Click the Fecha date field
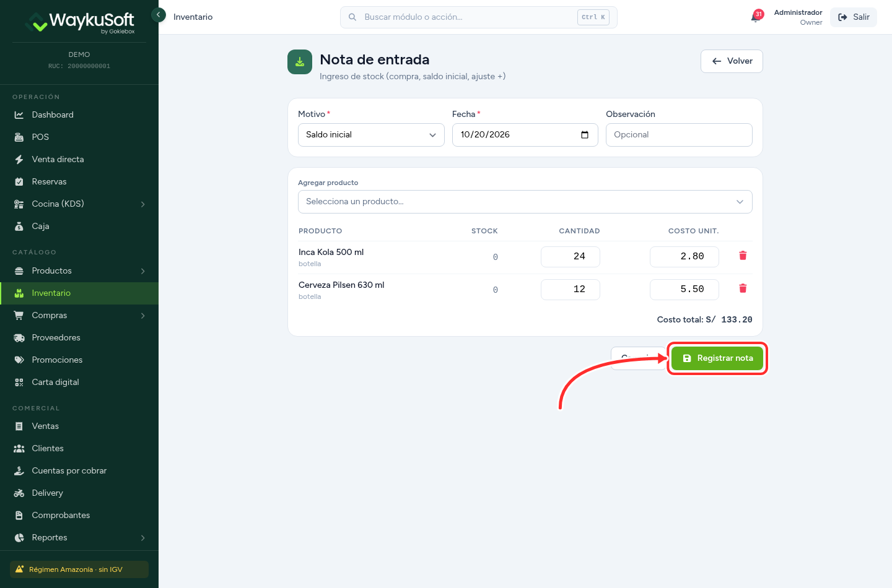The image size is (892, 588). 525,135
